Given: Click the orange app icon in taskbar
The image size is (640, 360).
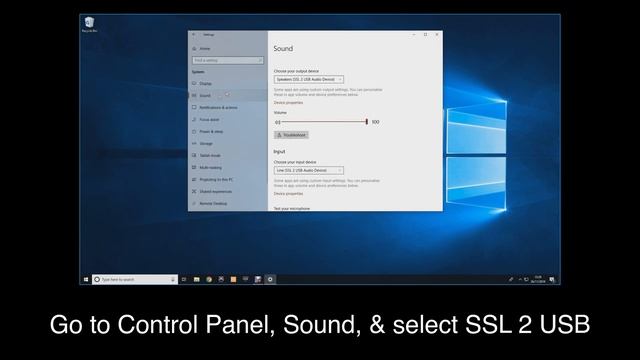Looking at the screenshot, I should click(233, 280).
